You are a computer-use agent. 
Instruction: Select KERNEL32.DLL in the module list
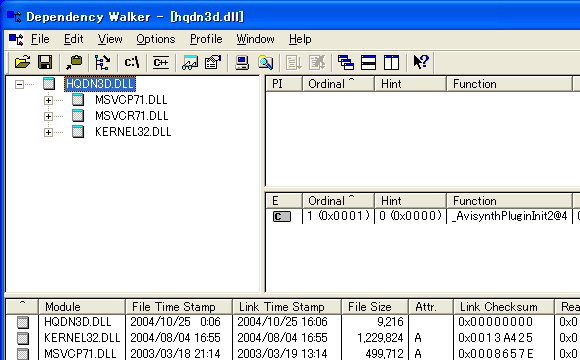coord(82,338)
